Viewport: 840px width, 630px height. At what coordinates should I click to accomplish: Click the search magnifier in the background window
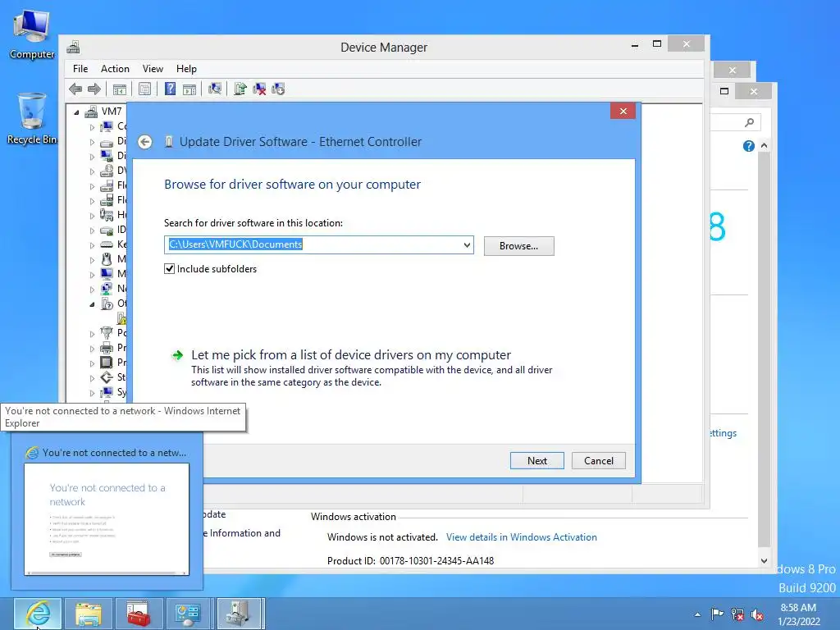pos(750,123)
